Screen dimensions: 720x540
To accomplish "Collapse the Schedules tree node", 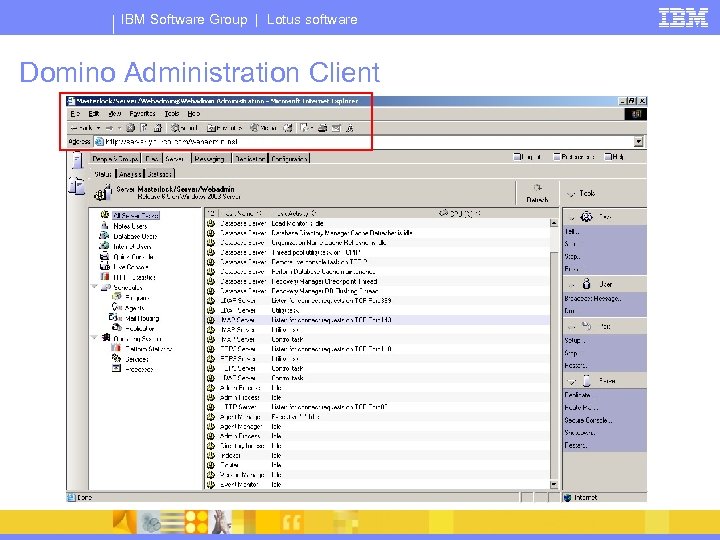I will (95, 287).
